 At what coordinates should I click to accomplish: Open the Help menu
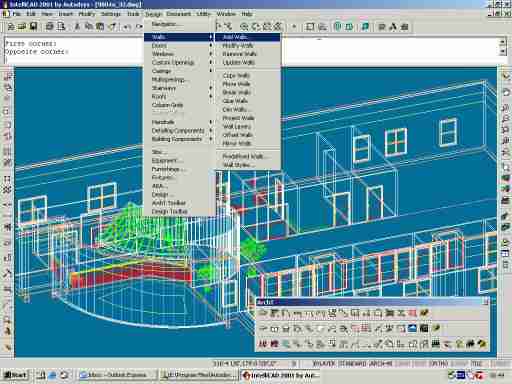coord(247,14)
